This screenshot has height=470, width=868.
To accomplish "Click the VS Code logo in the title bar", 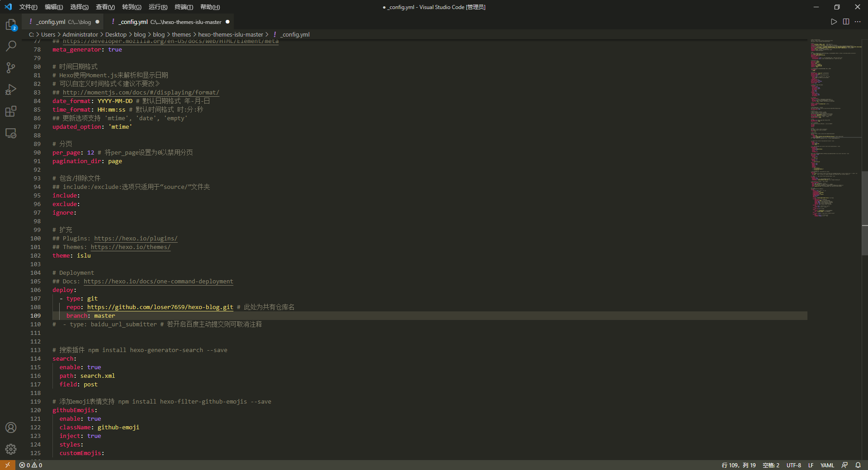I will coord(8,7).
